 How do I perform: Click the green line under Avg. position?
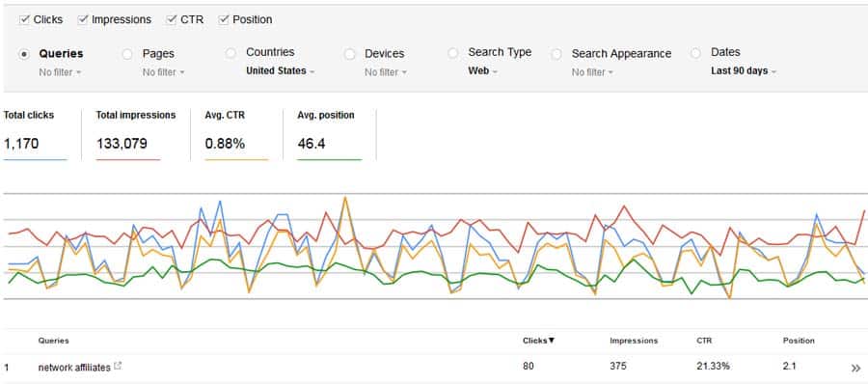click(330, 160)
